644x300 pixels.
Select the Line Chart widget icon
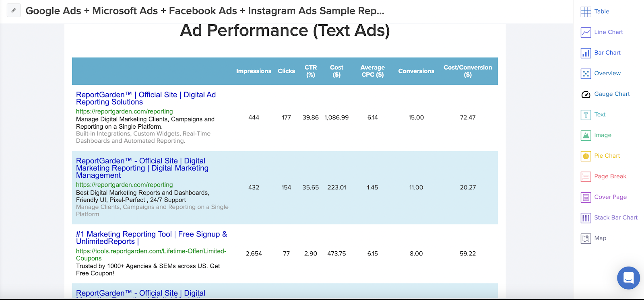[x=586, y=32]
